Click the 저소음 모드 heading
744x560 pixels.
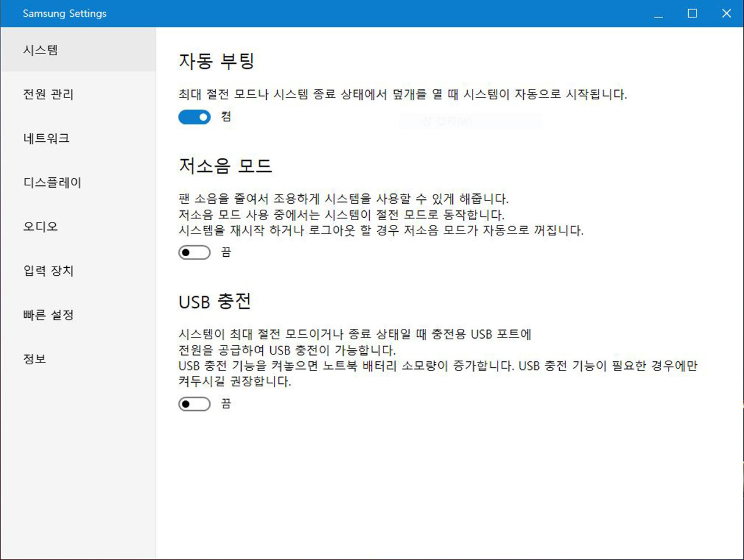coord(226,166)
